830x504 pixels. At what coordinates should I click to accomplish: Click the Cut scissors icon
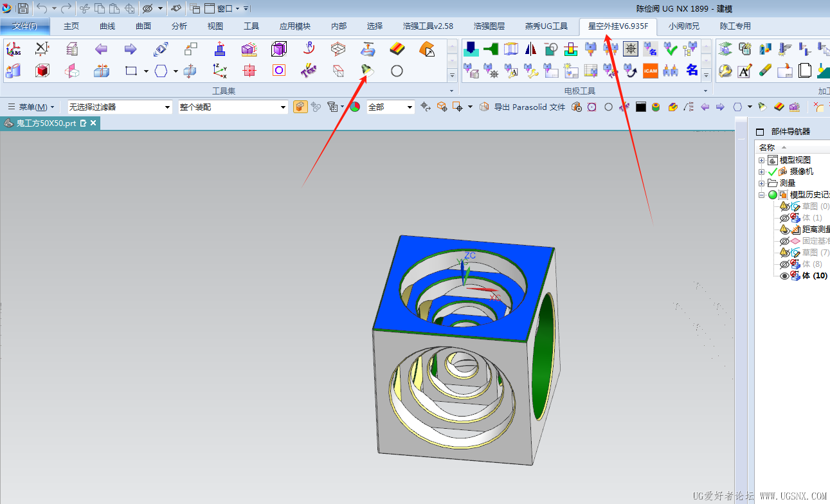pos(85,8)
